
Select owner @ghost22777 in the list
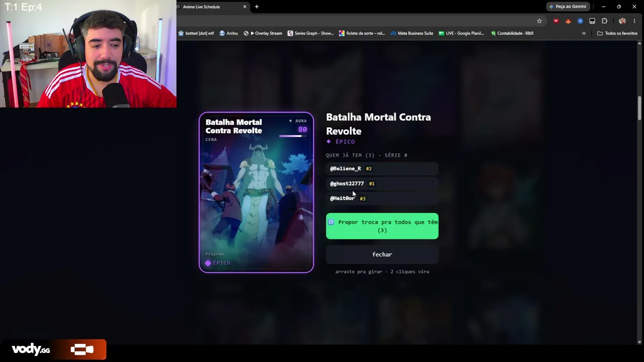(x=382, y=184)
